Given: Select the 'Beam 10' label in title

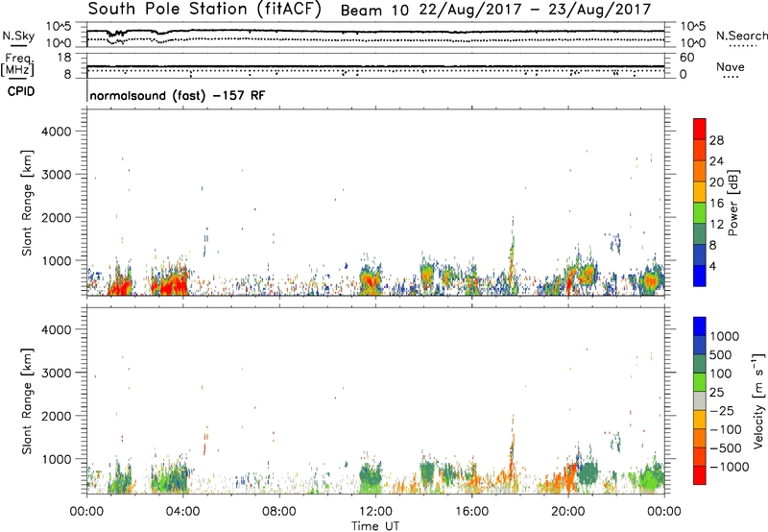Looking at the screenshot, I should point(374,11).
